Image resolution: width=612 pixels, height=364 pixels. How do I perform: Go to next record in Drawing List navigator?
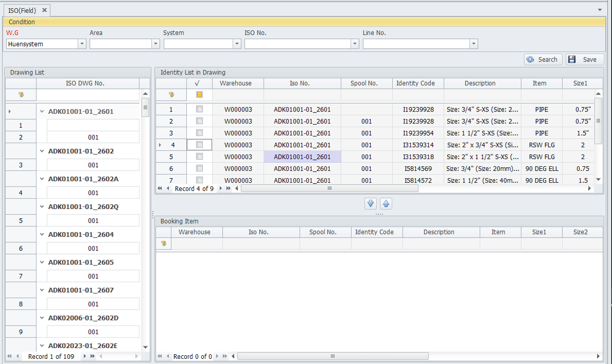[x=85, y=356]
